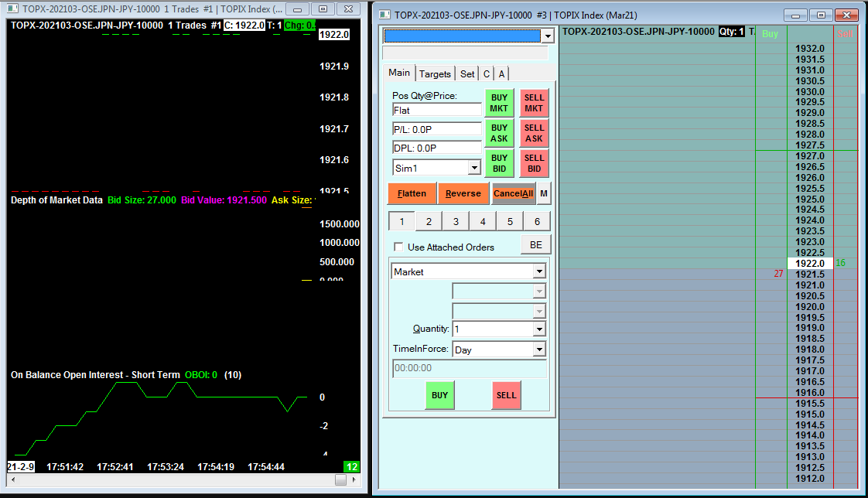Click the 1927.0 price row in ladder

[810, 156]
